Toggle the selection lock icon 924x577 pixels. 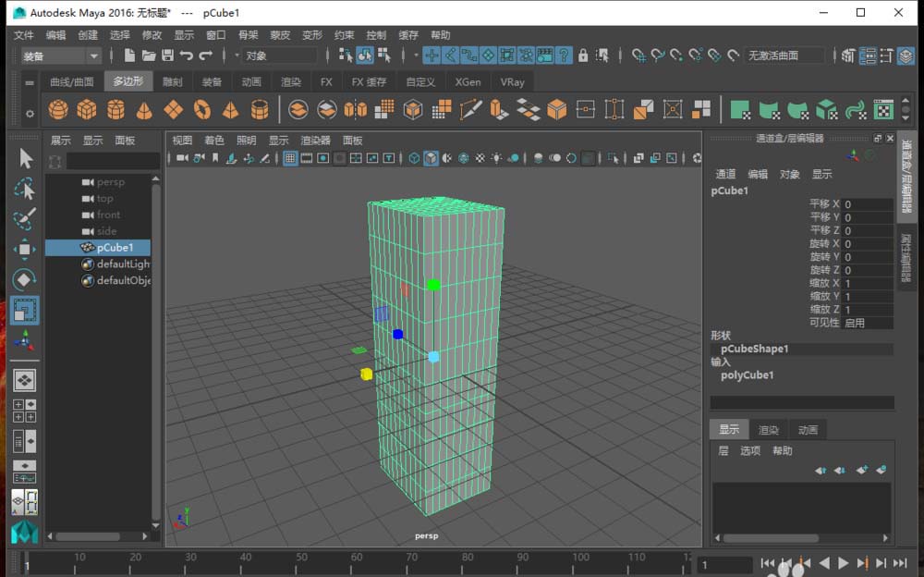(x=583, y=55)
